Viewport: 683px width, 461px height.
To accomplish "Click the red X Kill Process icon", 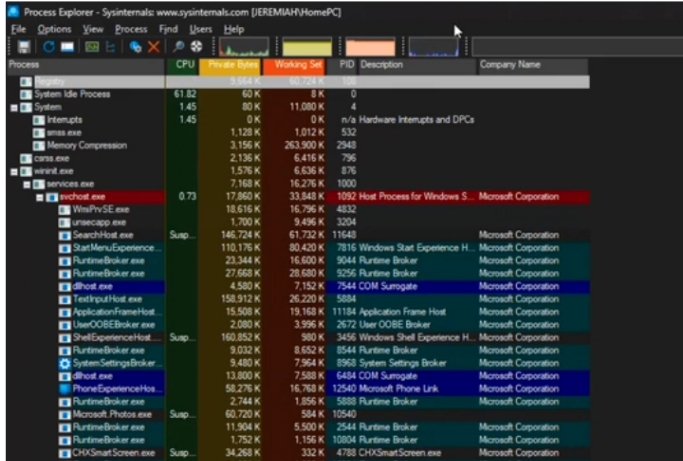I will click(154, 47).
